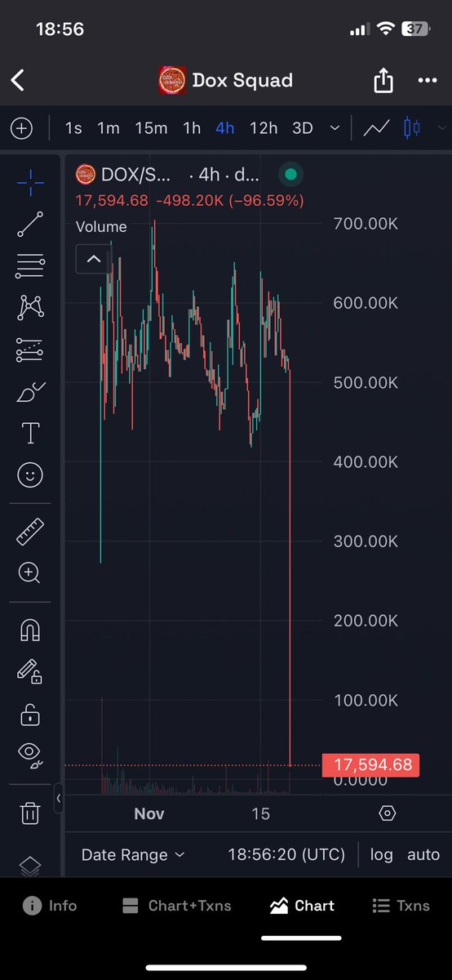Image resolution: width=452 pixels, height=980 pixels.
Task: Select the 4h timeframe
Action: tap(225, 128)
